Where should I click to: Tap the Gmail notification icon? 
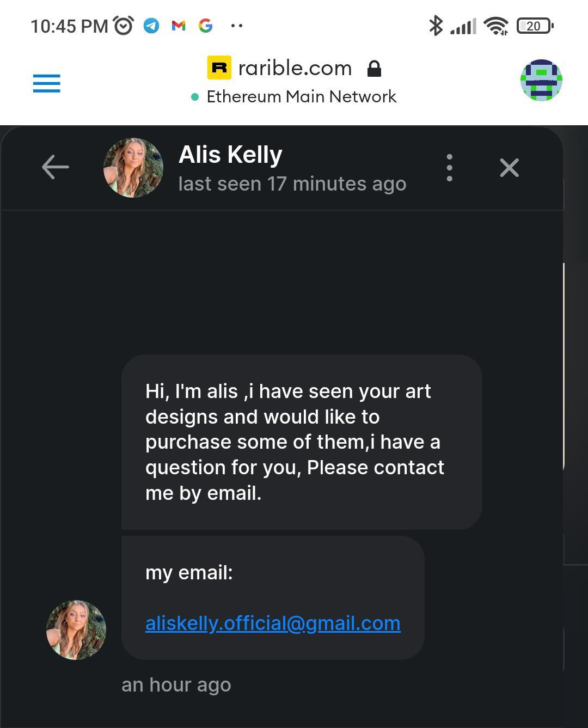click(x=179, y=26)
